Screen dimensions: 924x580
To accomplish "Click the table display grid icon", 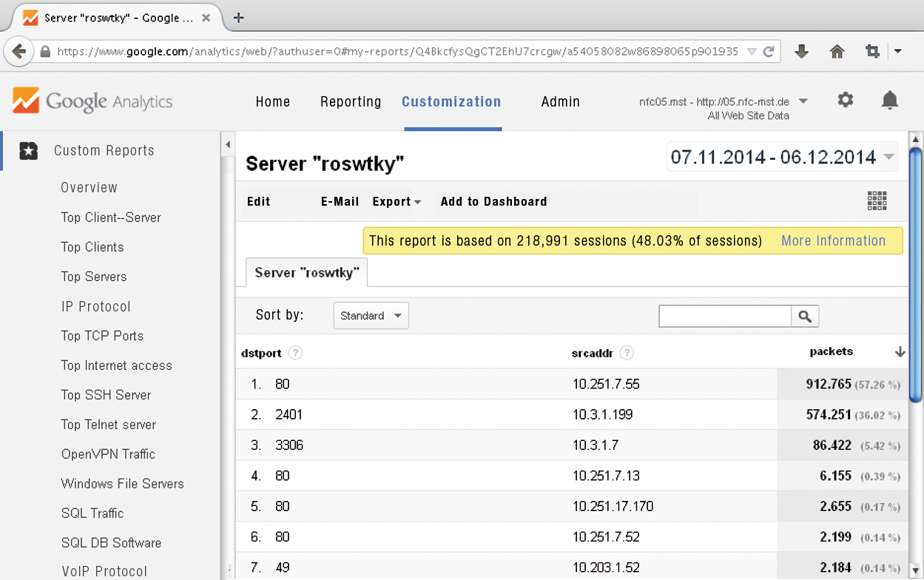I will [x=877, y=200].
